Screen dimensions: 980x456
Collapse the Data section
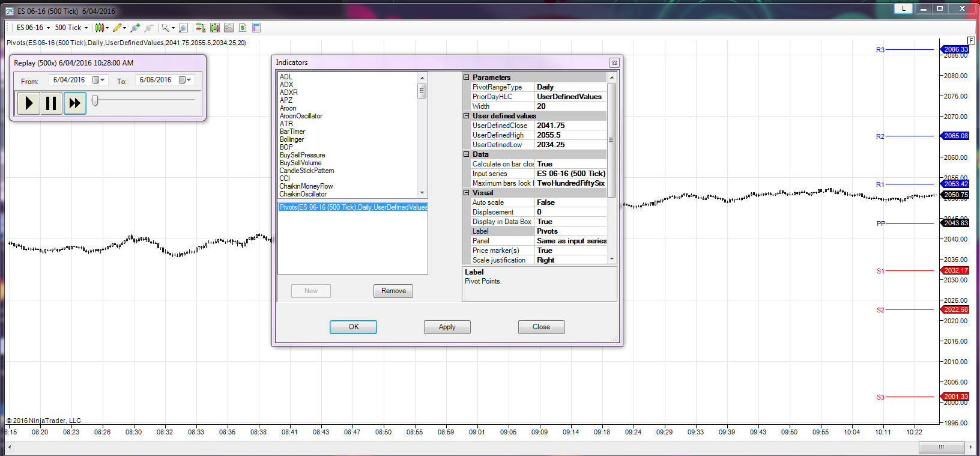(467, 154)
